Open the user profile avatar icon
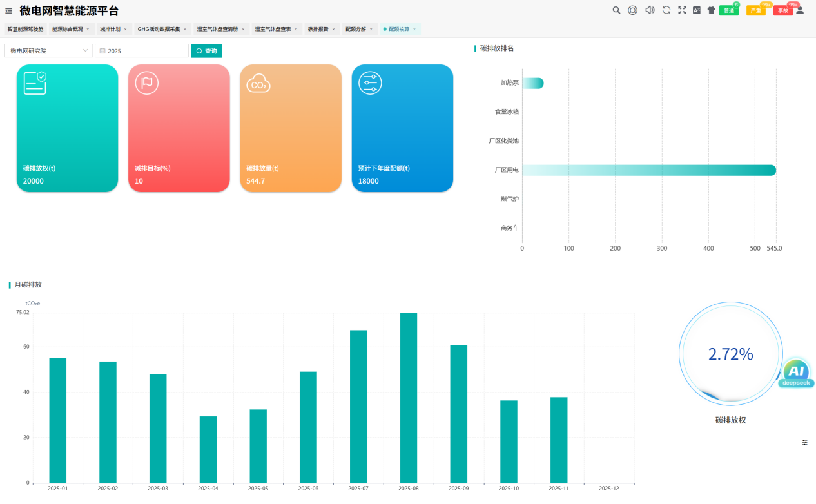Viewport: 816px width, 504px height. (x=800, y=10)
